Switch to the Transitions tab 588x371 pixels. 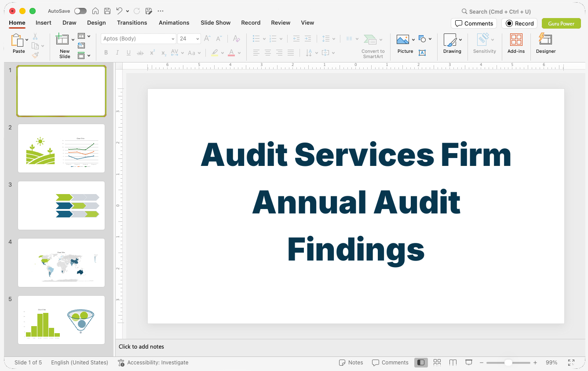[x=132, y=22]
